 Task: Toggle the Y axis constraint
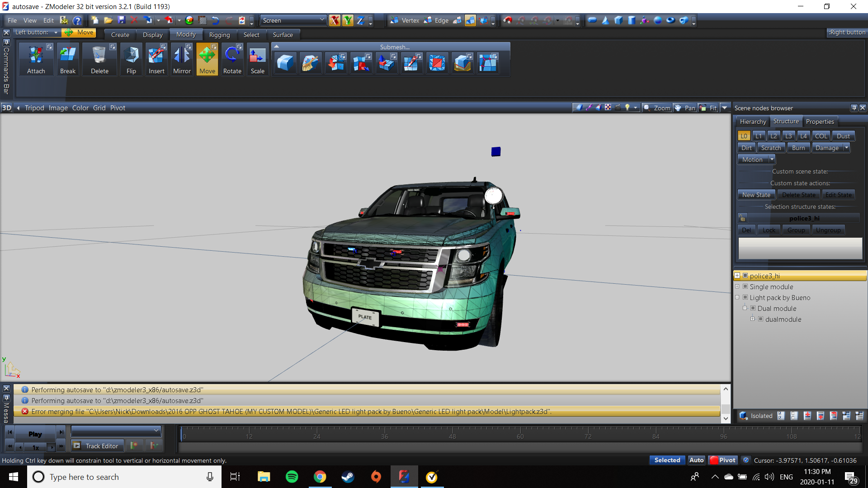(348, 20)
